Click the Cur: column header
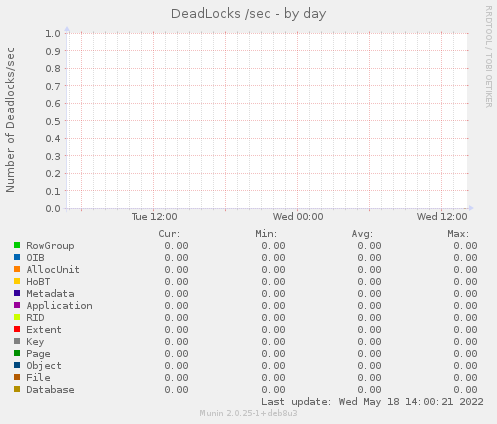This screenshot has width=497, height=424. pyautogui.click(x=169, y=234)
